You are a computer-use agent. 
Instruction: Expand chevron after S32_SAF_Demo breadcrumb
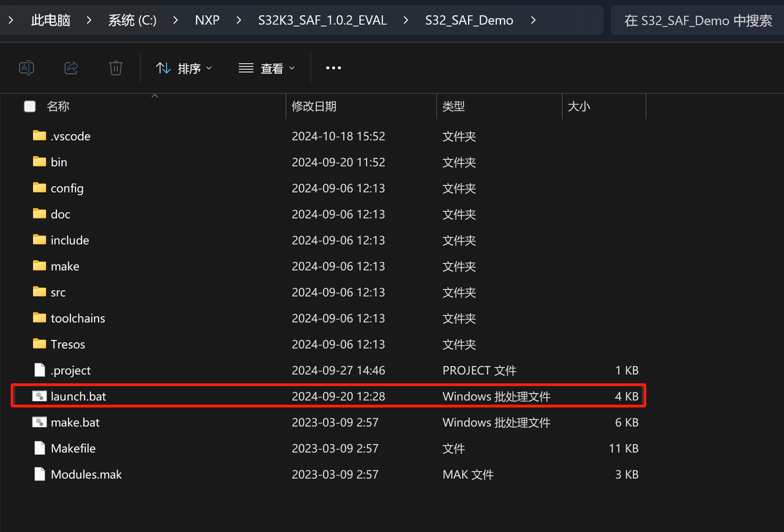[x=533, y=20]
